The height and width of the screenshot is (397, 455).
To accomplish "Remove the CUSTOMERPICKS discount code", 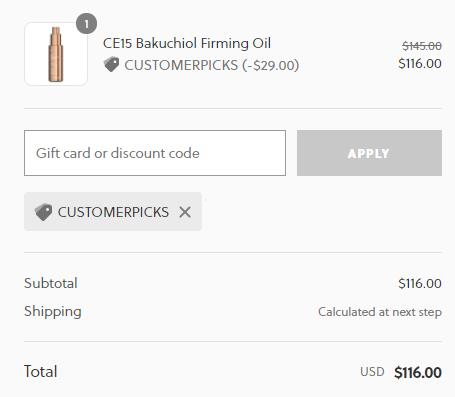I will pos(185,212).
